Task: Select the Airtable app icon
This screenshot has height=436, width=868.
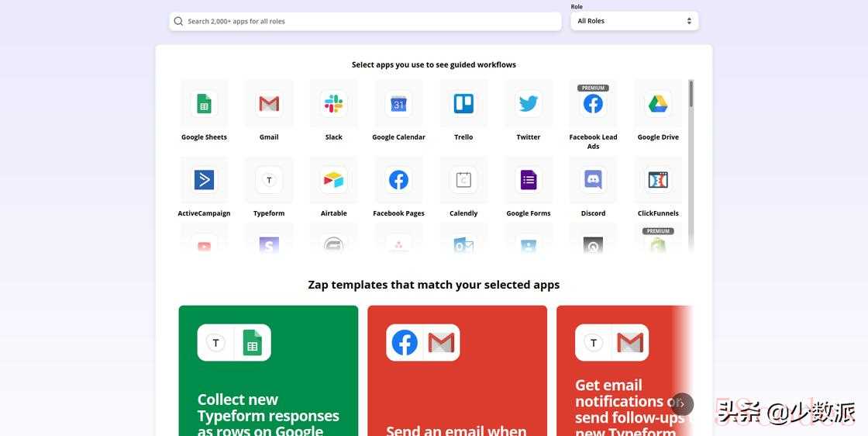Action: coord(334,180)
